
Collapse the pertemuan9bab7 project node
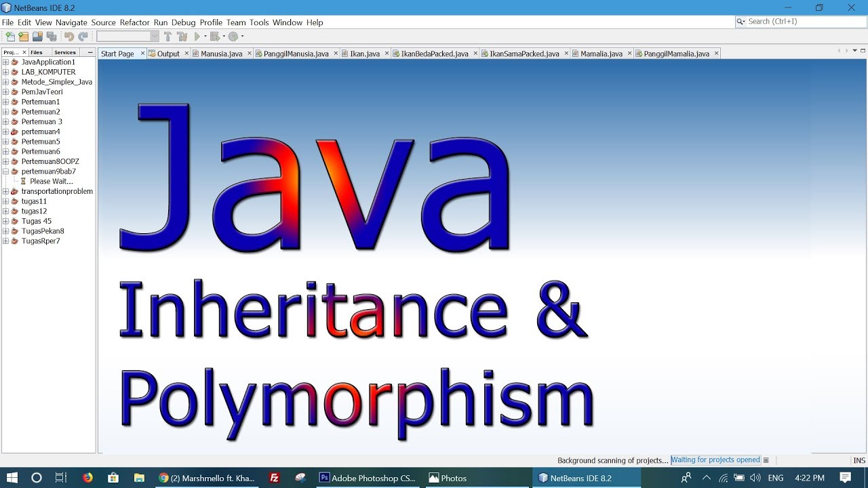(x=5, y=171)
